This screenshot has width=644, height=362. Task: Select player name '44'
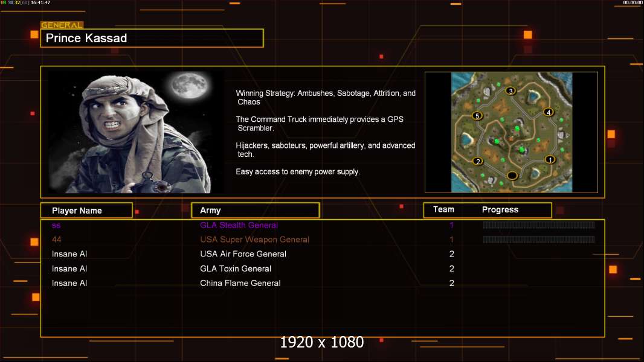(x=57, y=240)
